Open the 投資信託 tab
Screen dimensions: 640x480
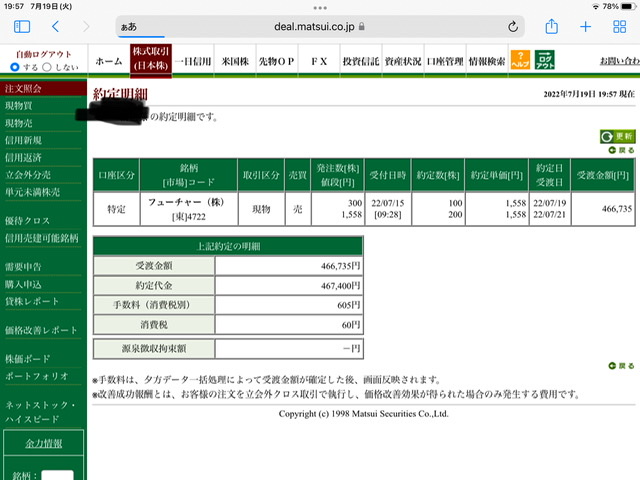click(x=361, y=61)
